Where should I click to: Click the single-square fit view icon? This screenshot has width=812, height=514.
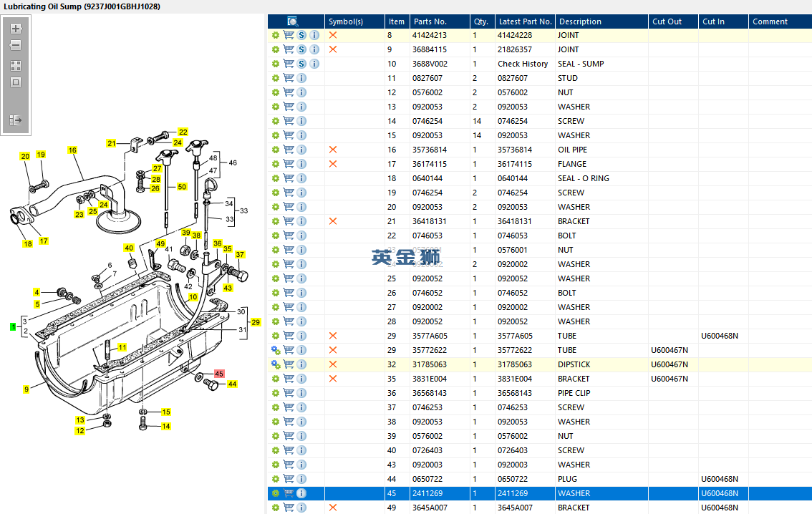tap(16, 82)
